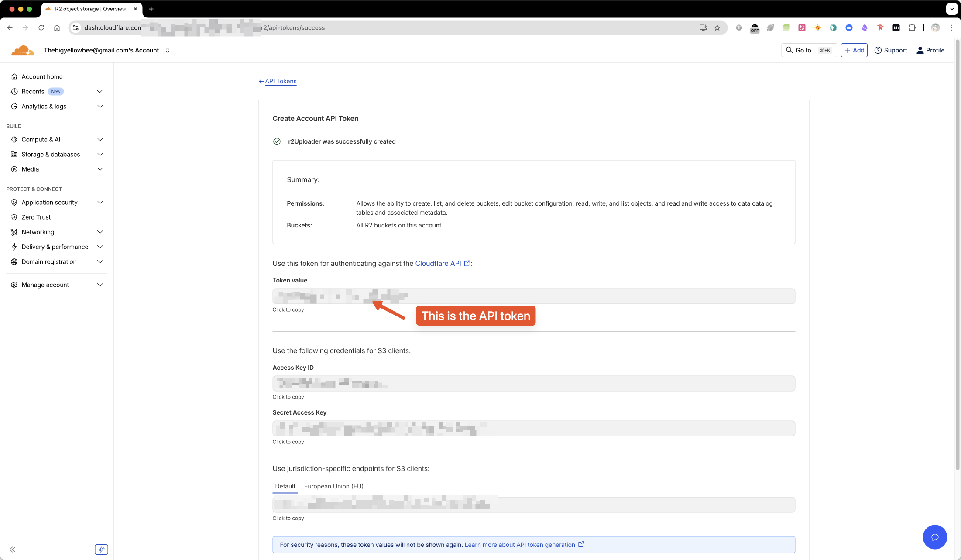Click the sidebar settings icon at bottom-left
Image resolution: width=961 pixels, height=560 pixels.
101,550
